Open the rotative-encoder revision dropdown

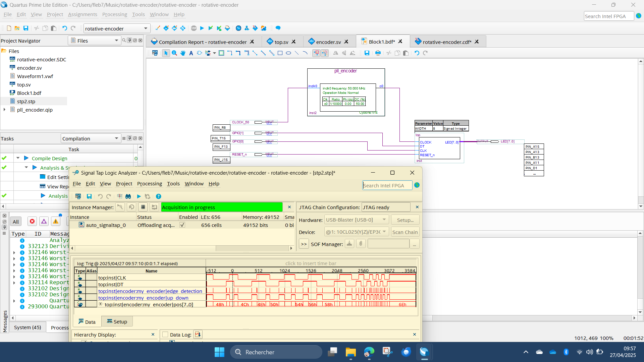pyautogui.click(x=116, y=28)
